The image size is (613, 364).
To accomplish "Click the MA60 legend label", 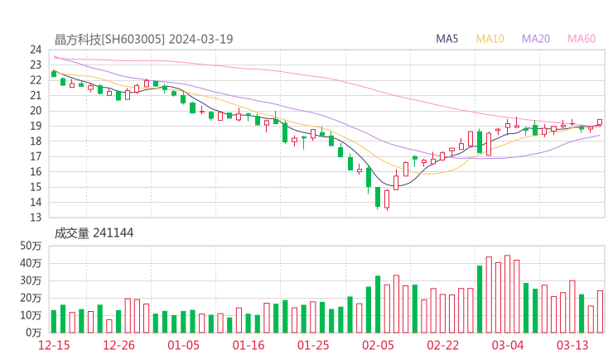I will pyautogui.click(x=582, y=39).
